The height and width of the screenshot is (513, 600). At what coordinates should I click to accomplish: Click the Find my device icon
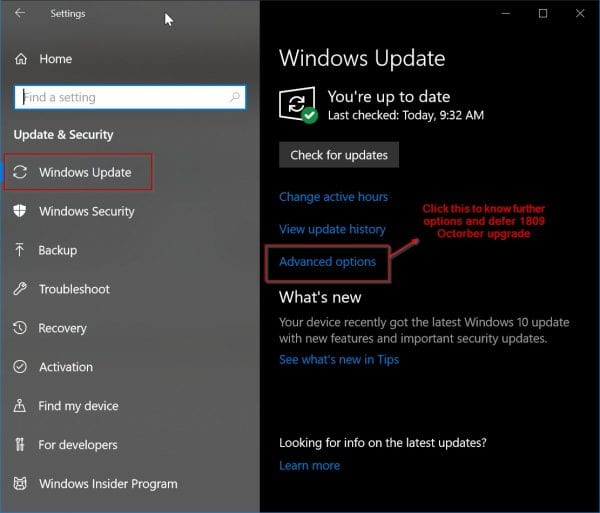(20, 406)
